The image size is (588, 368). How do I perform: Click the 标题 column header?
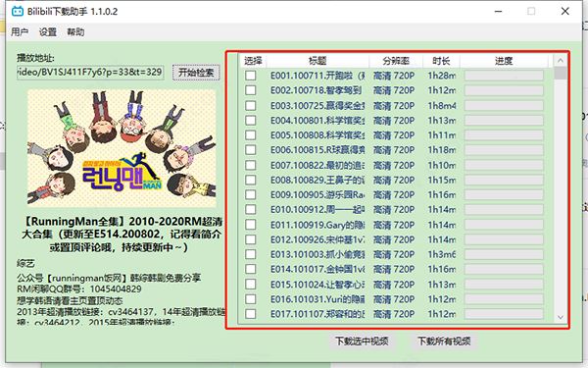pyautogui.click(x=318, y=61)
